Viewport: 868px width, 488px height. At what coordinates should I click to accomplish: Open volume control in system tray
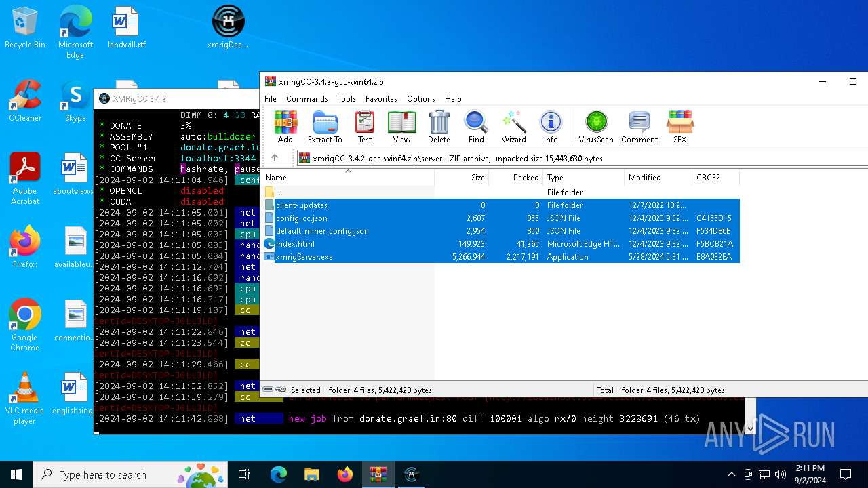(x=781, y=474)
